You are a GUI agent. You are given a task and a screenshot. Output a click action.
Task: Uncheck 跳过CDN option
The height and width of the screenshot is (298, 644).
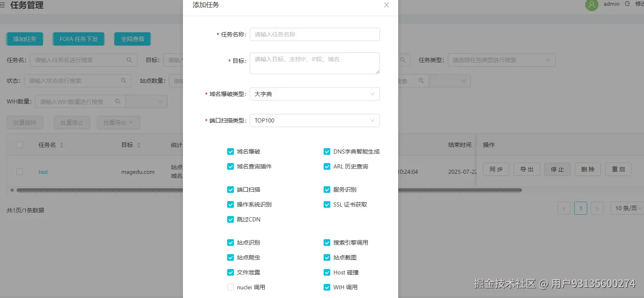(x=231, y=219)
